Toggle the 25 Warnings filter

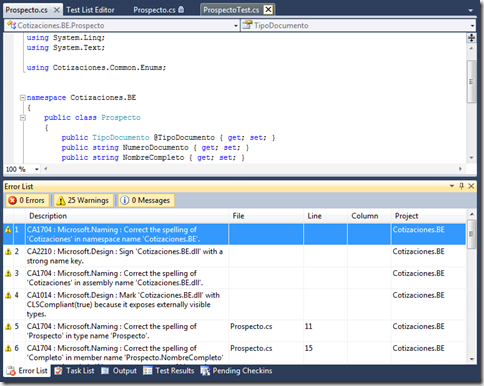click(84, 200)
